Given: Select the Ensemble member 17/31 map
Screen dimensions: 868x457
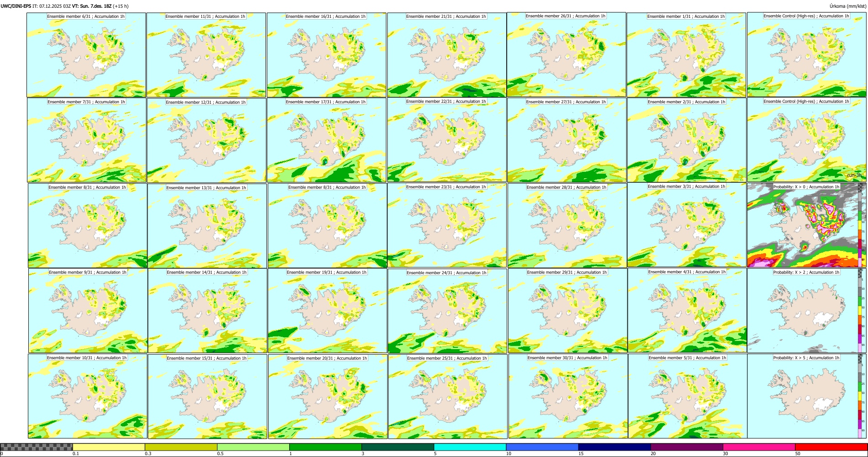Looking at the screenshot, I should click(327, 140).
